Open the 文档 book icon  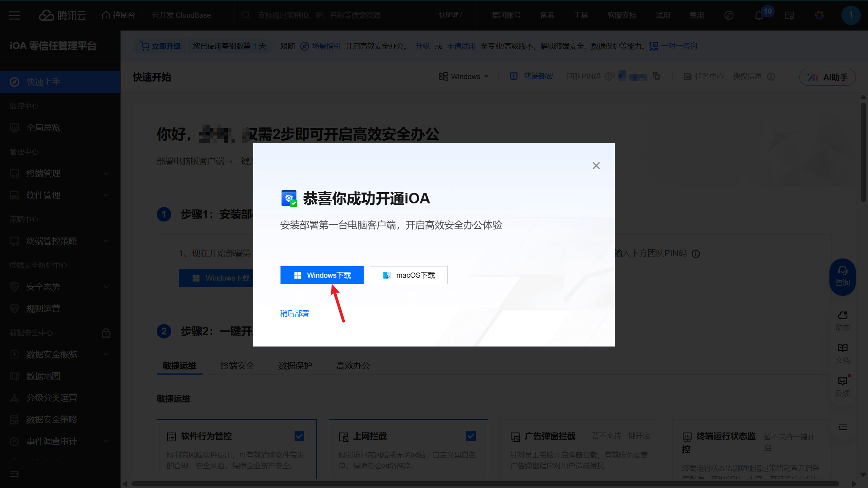click(842, 353)
